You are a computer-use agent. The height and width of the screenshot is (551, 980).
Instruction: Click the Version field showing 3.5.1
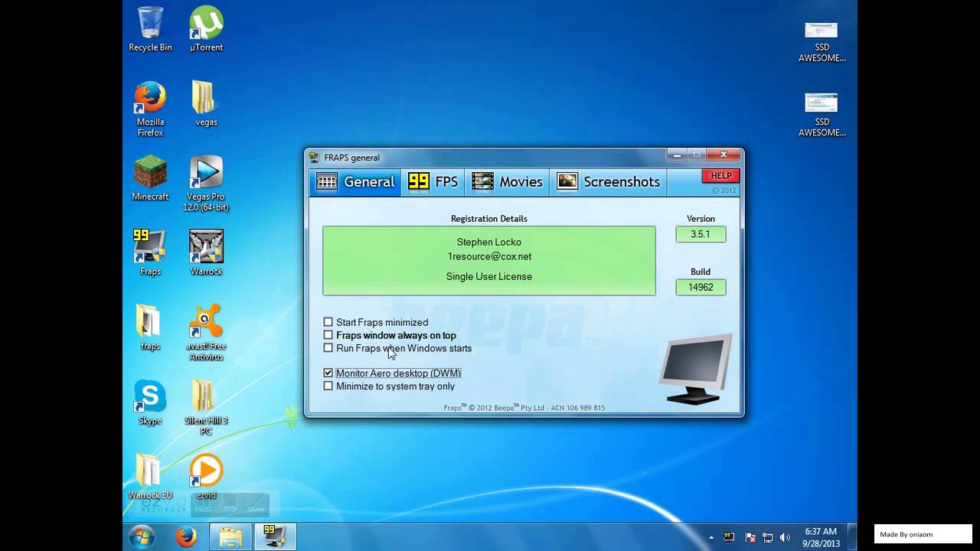[701, 234]
